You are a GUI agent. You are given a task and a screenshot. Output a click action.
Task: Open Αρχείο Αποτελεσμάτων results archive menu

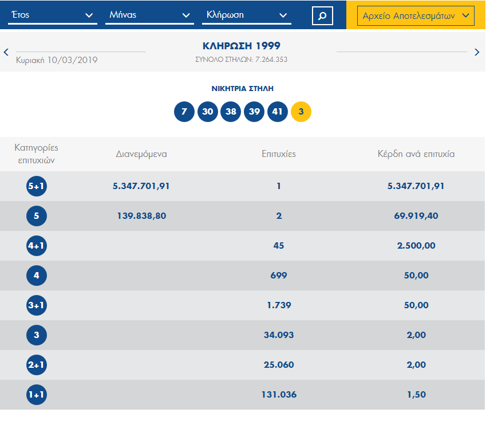416,16
